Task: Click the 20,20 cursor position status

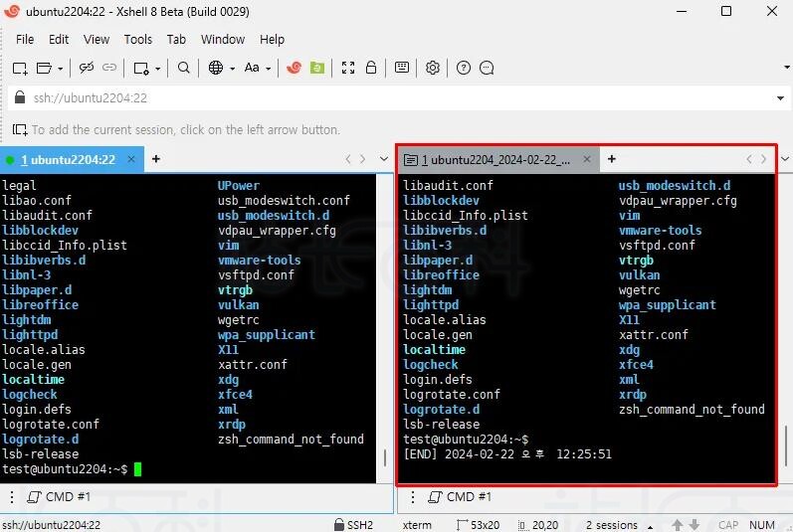Action: point(538,525)
